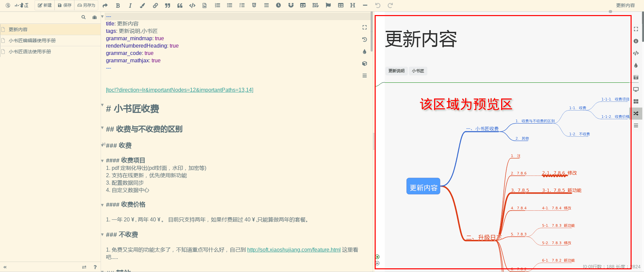The image size is (644, 272).
Task: Click the 保存 save button
Action: coord(64,5)
